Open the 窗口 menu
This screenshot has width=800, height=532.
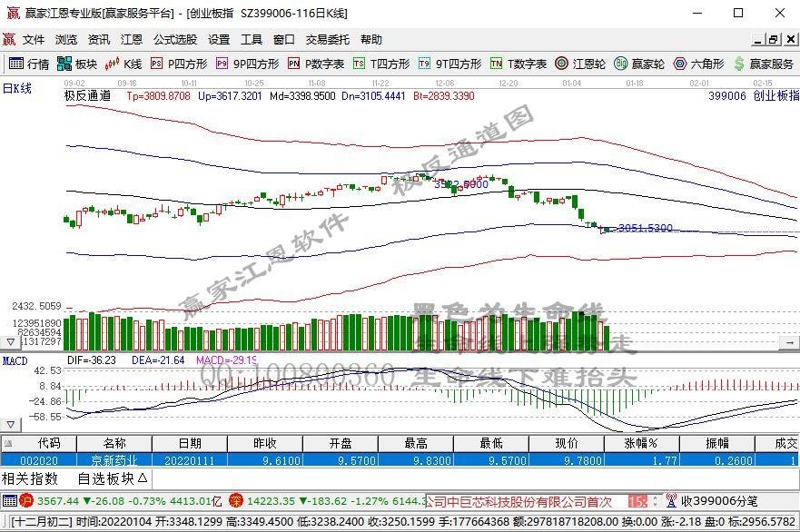[x=283, y=39]
